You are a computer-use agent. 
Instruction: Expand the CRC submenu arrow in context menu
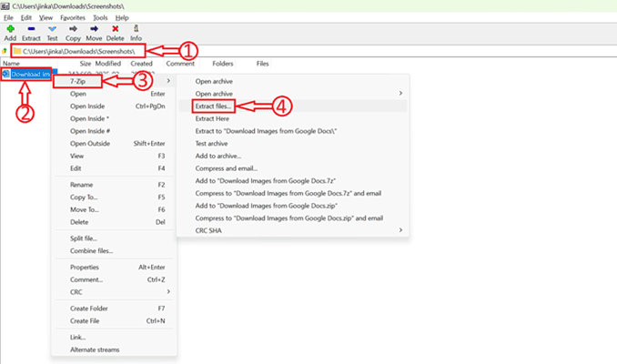(x=168, y=291)
